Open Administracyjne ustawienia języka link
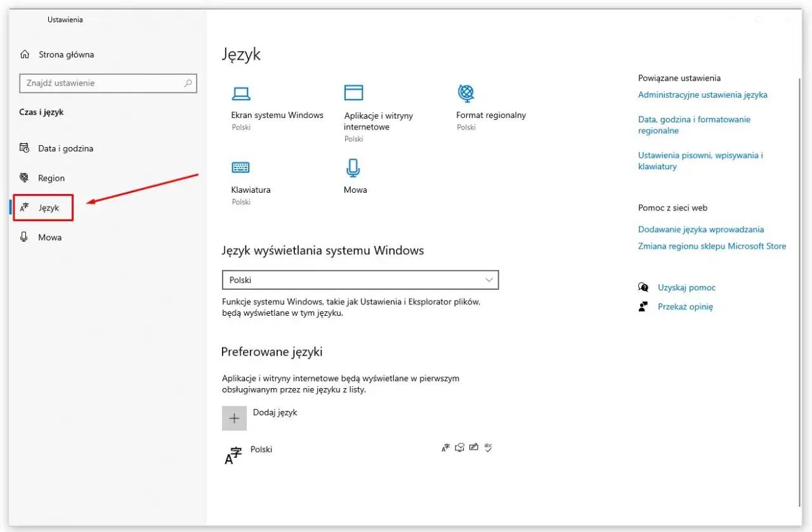Screen dimensions: 812x532 pos(702,94)
